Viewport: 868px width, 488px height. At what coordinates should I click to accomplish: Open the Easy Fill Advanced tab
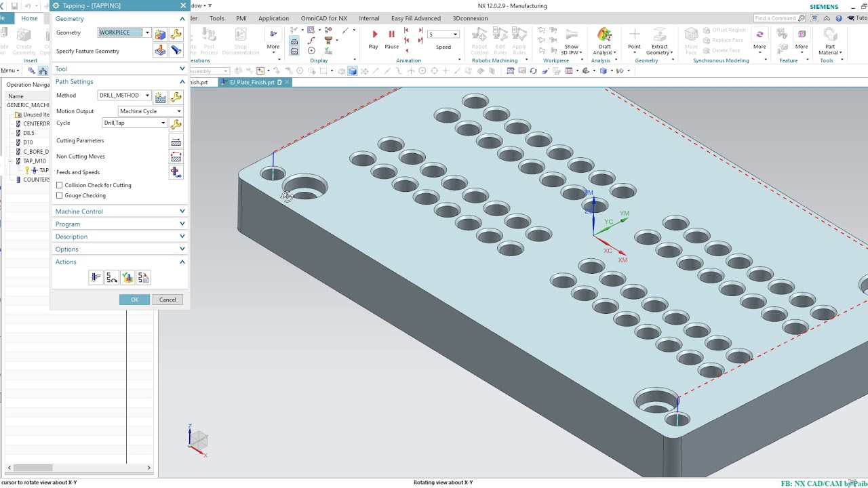[x=416, y=18]
